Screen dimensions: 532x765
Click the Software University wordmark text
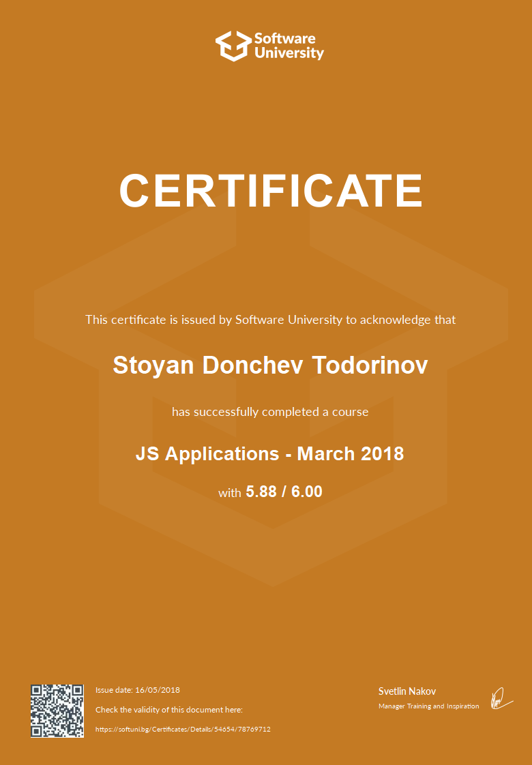[289, 46]
